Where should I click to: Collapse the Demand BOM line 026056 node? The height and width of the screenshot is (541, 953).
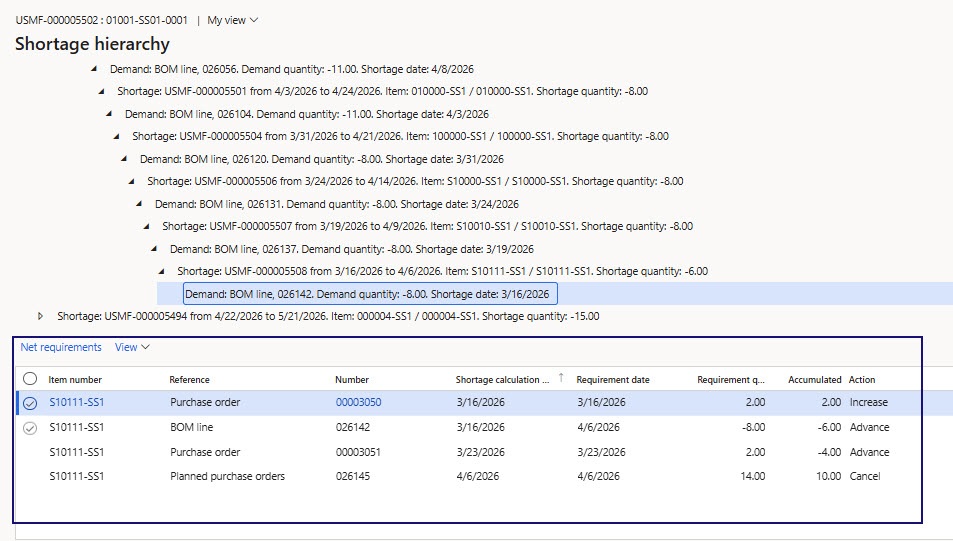point(95,69)
